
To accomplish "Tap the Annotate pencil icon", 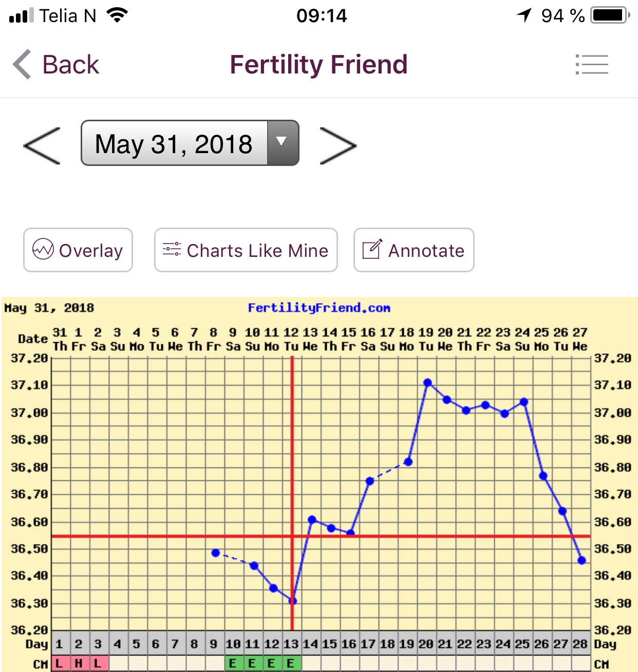I will pyautogui.click(x=372, y=250).
